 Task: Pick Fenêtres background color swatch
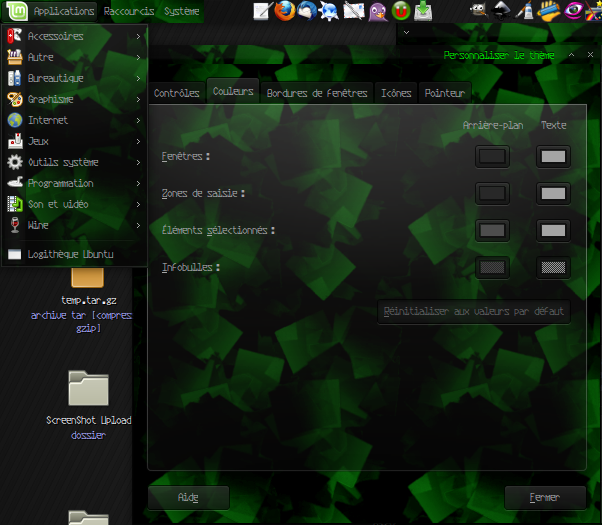pos(492,157)
